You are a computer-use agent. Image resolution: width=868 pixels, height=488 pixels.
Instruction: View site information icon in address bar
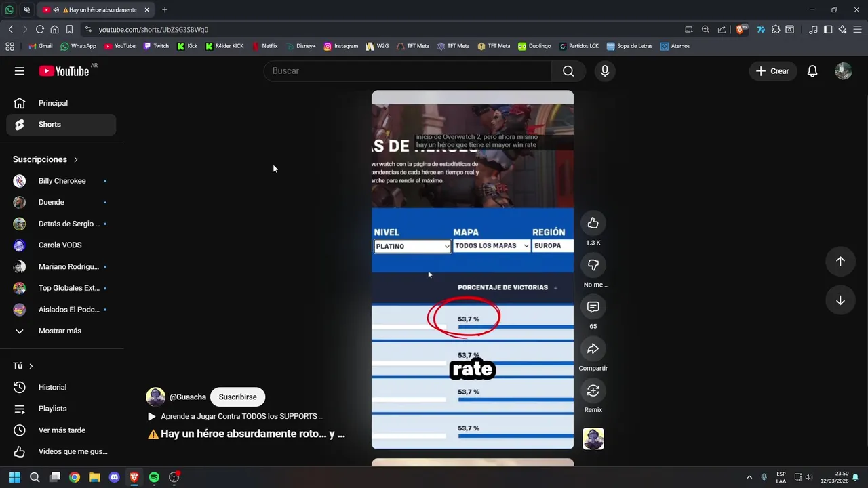tap(88, 30)
